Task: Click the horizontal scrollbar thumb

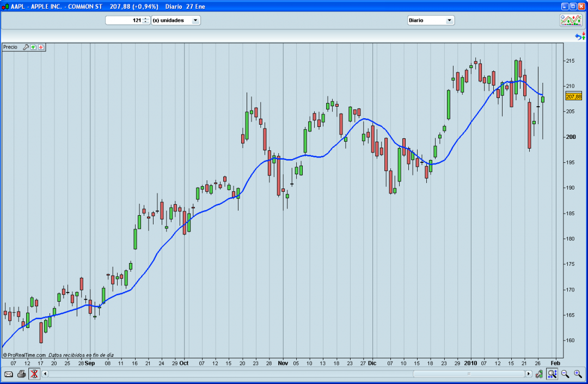Action: [x=468, y=374]
